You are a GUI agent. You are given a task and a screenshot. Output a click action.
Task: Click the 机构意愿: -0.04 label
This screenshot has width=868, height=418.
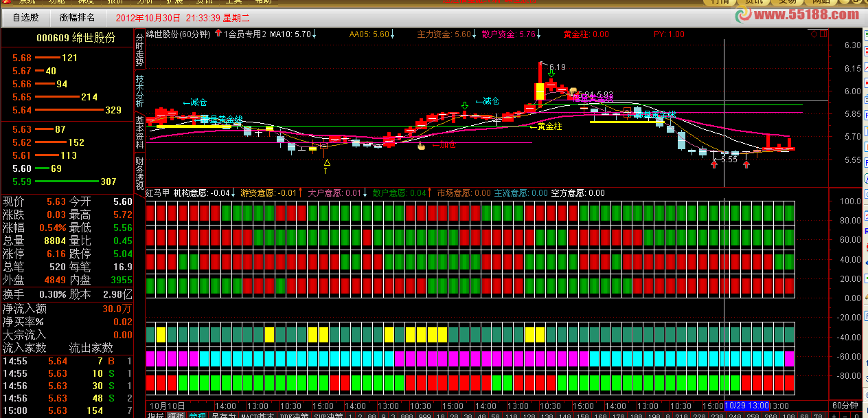coord(202,193)
